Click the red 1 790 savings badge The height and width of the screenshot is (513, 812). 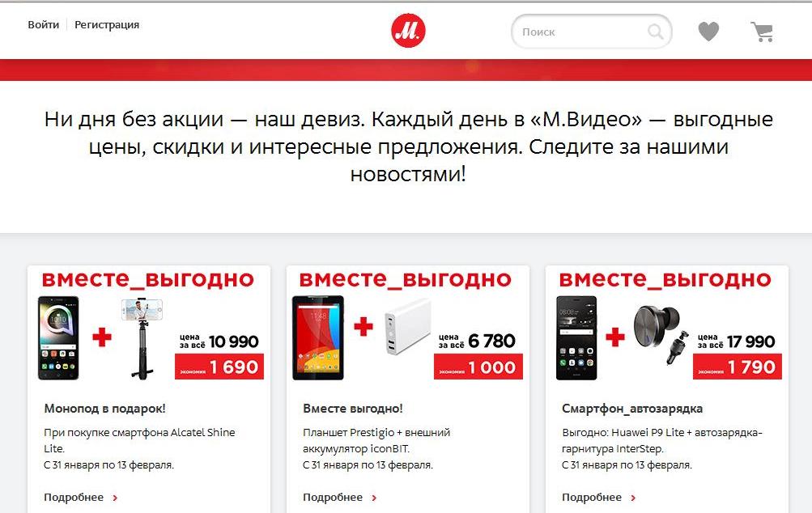[738, 367]
